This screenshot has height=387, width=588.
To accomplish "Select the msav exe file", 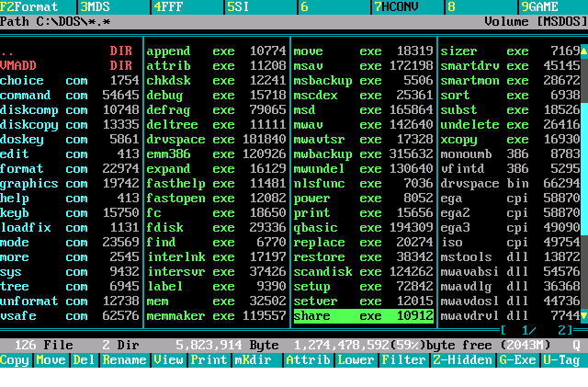I will coord(364,65).
